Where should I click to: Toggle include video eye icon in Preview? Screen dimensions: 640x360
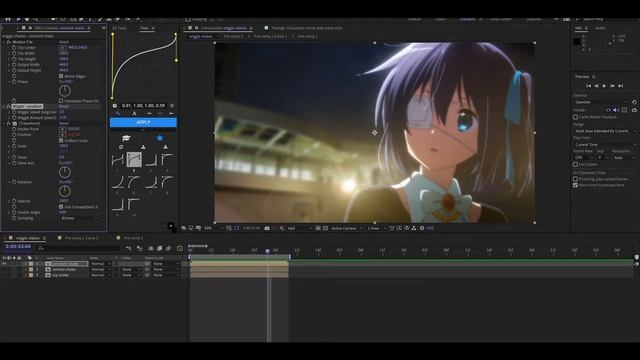608,110
